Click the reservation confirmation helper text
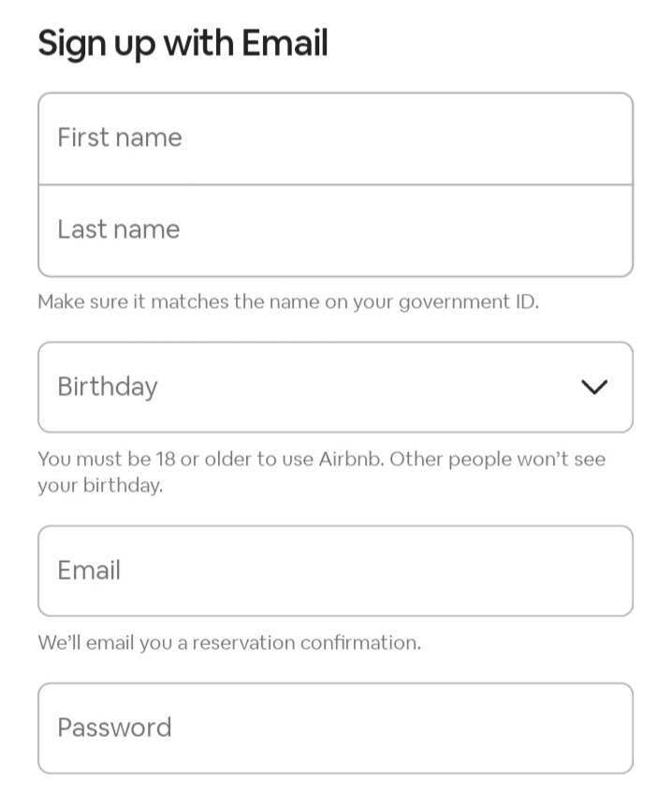This screenshot has height=793, width=672. [x=229, y=643]
